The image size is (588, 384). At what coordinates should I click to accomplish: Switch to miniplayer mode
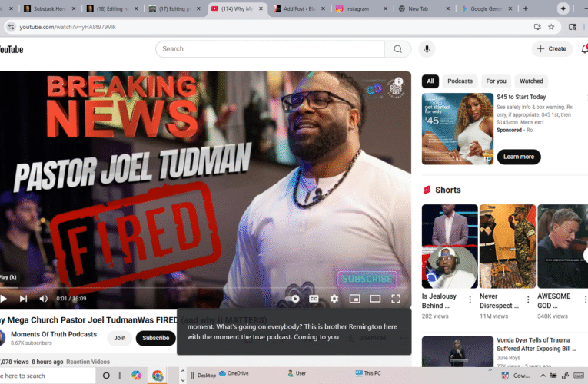coord(355,299)
